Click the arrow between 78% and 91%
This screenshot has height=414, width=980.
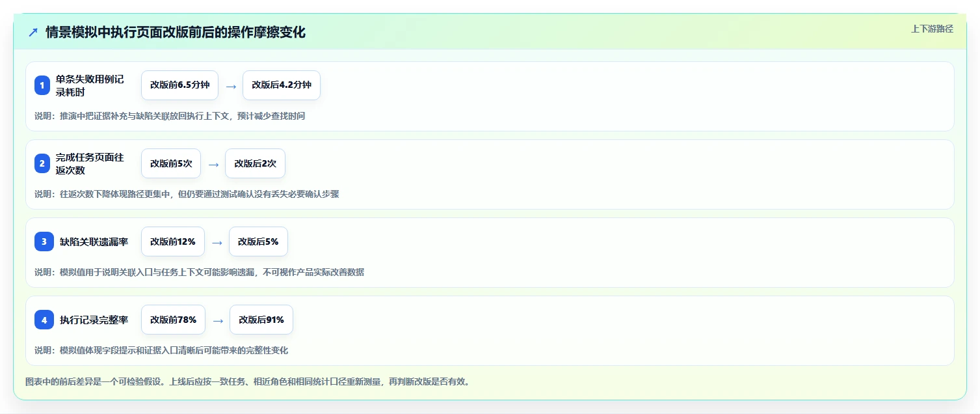click(218, 320)
